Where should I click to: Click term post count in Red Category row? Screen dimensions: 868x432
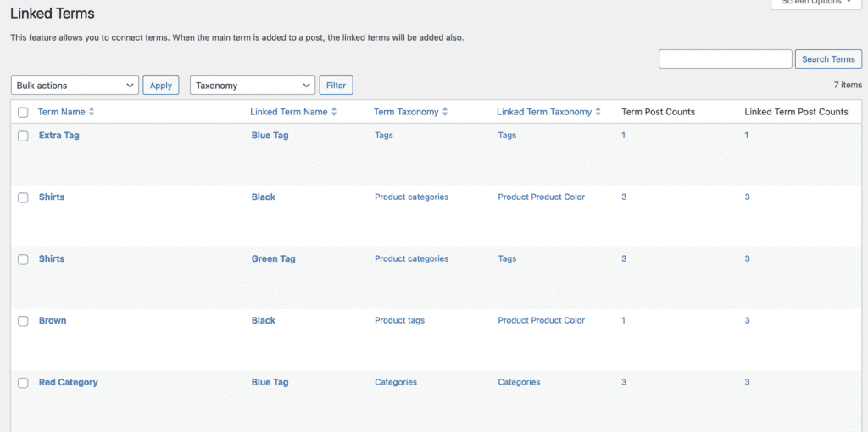pos(624,382)
